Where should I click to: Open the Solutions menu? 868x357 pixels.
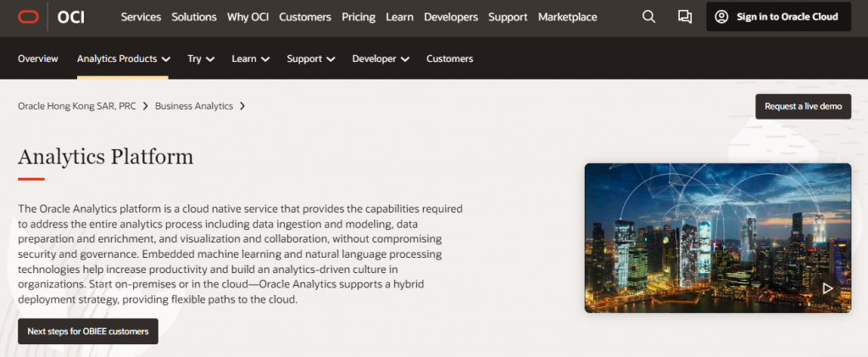pyautogui.click(x=194, y=17)
